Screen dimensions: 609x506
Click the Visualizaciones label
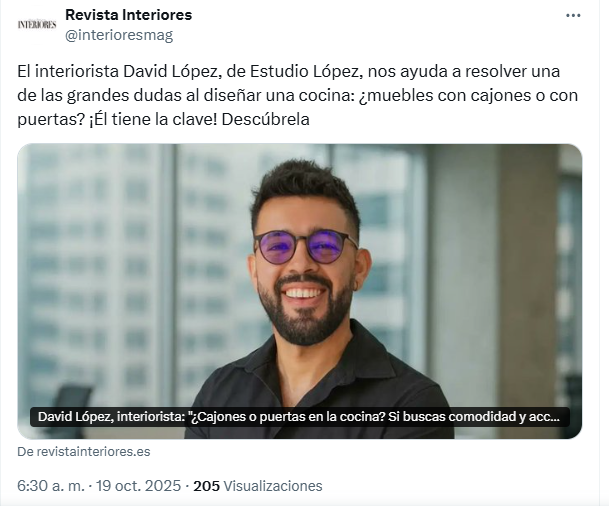pyautogui.click(x=273, y=486)
